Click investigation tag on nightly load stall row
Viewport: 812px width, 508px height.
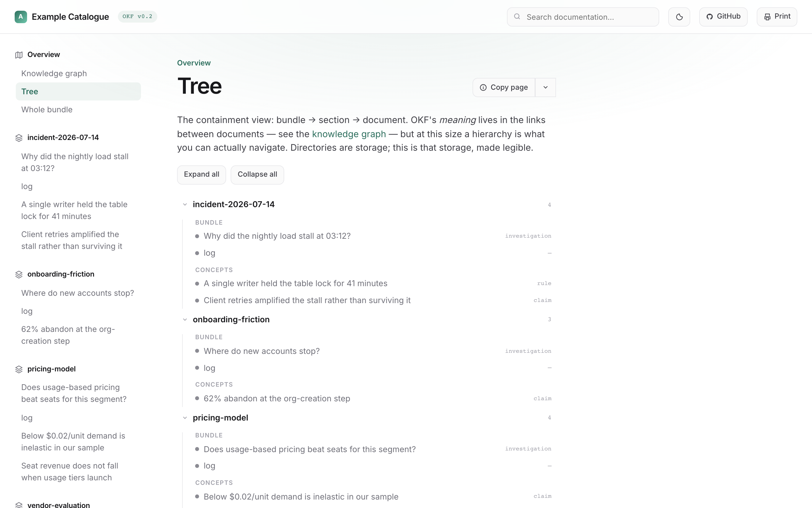[528, 236]
